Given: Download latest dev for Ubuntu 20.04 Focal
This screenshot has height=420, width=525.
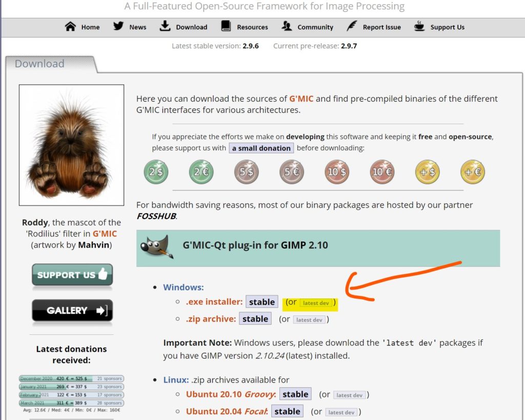Looking at the screenshot, I should click(341, 412).
